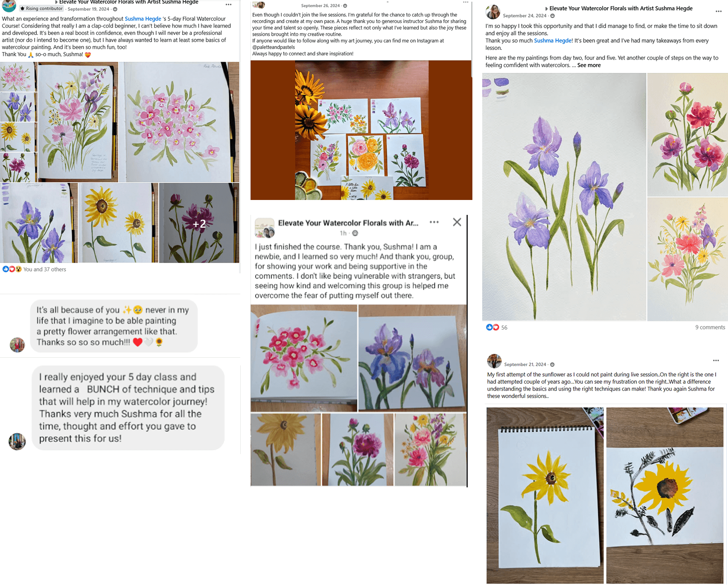
Task: Click reaction icons next to 'You and 37 others'
Action: [12, 269]
